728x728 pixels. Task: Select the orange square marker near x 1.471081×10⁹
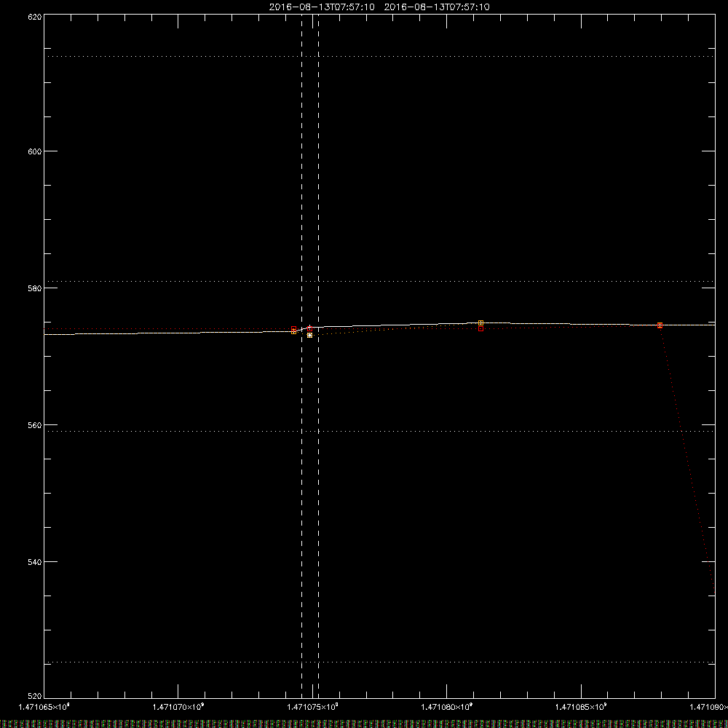pos(481,323)
